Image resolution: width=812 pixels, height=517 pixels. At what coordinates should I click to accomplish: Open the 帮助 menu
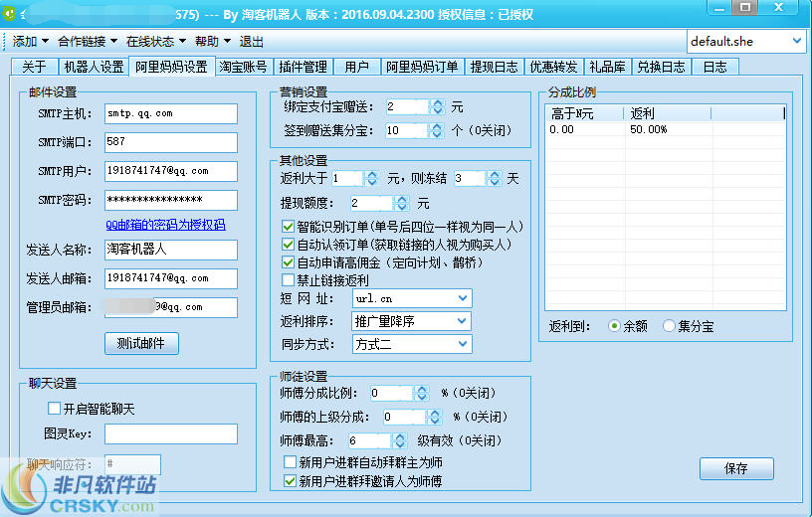click(x=212, y=42)
